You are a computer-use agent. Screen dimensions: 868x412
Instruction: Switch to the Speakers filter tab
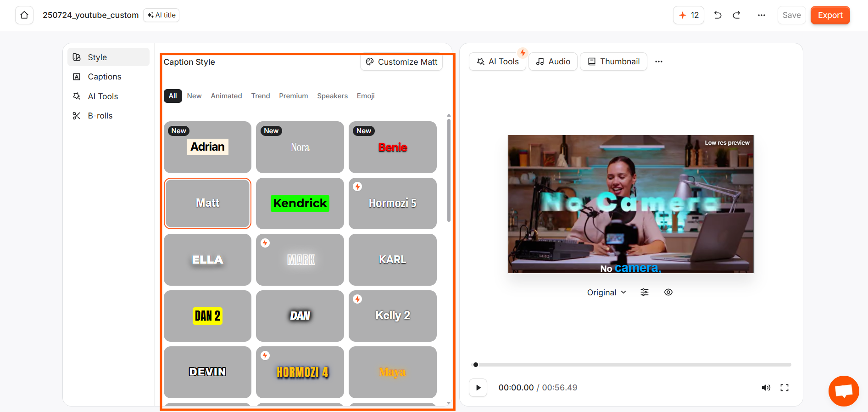pos(332,96)
